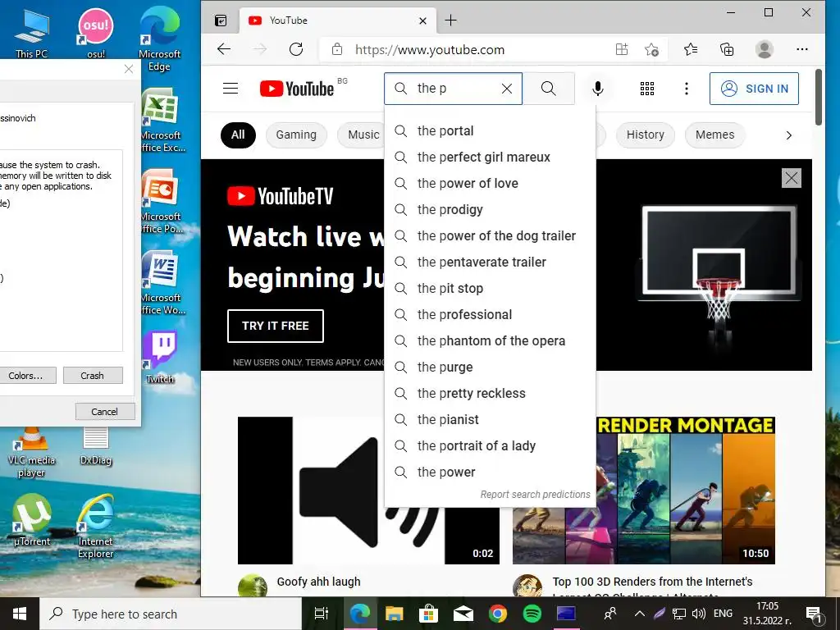Close the YouTube tab
The height and width of the screenshot is (630, 840).
click(422, 21)
